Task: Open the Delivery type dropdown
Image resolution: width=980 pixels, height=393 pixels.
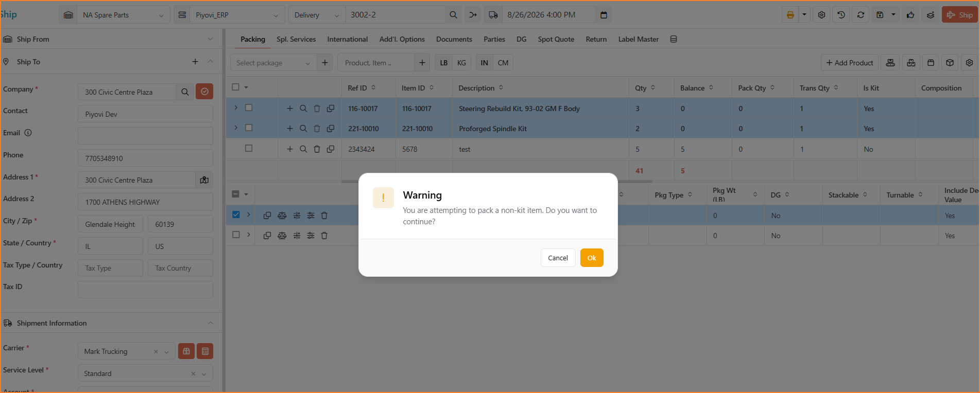Action: tap(317, 15)
